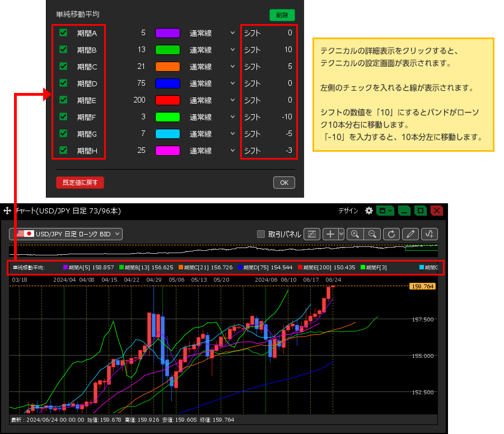Uncheck the 期間F checkbox
Image resolution: width=504 pixels, height=434 pixels.
click(x=63, y=116)
